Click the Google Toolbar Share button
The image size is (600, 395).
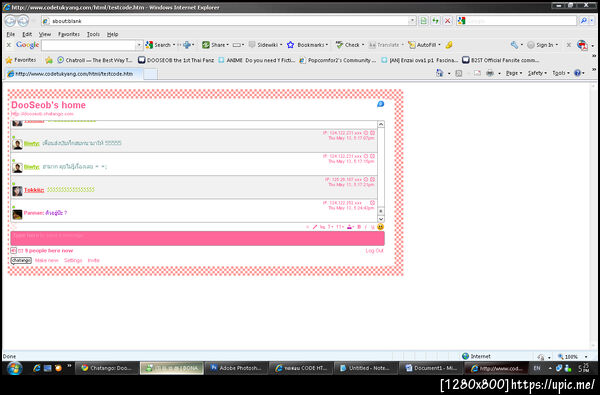coord(215,45)
